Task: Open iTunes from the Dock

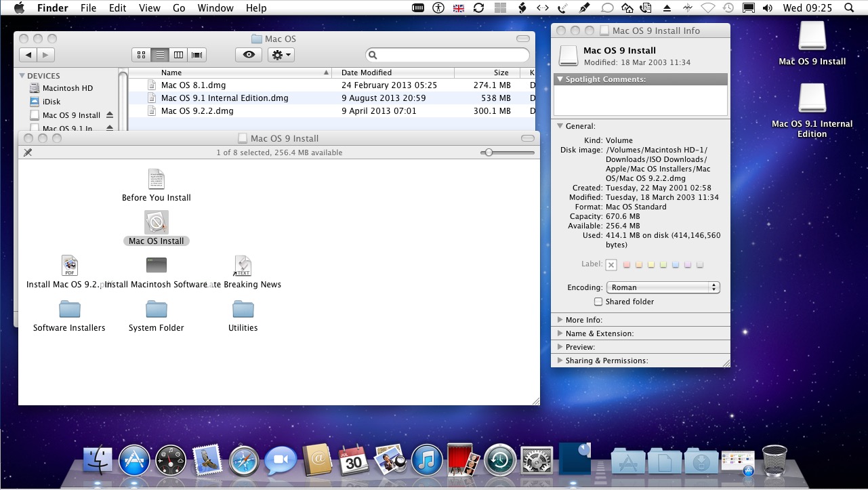Action: (x=427, y=462)
